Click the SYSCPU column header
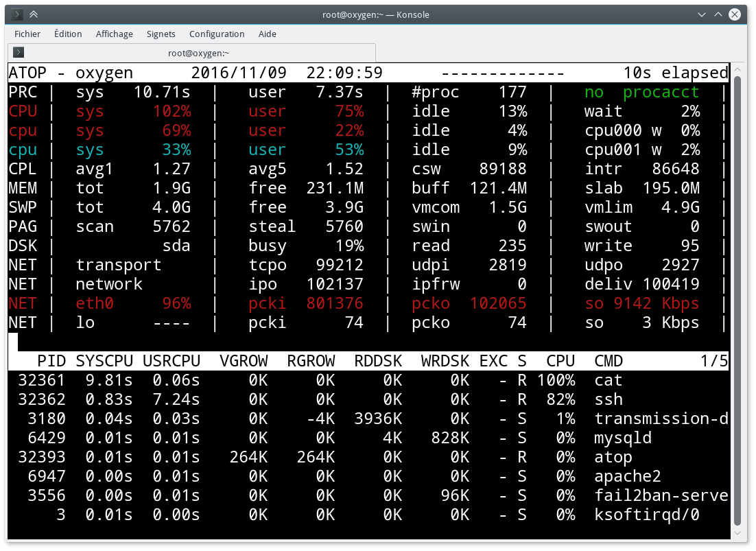Screen dimensions: 756x551 pyautogui.click(x=104, y=361)
